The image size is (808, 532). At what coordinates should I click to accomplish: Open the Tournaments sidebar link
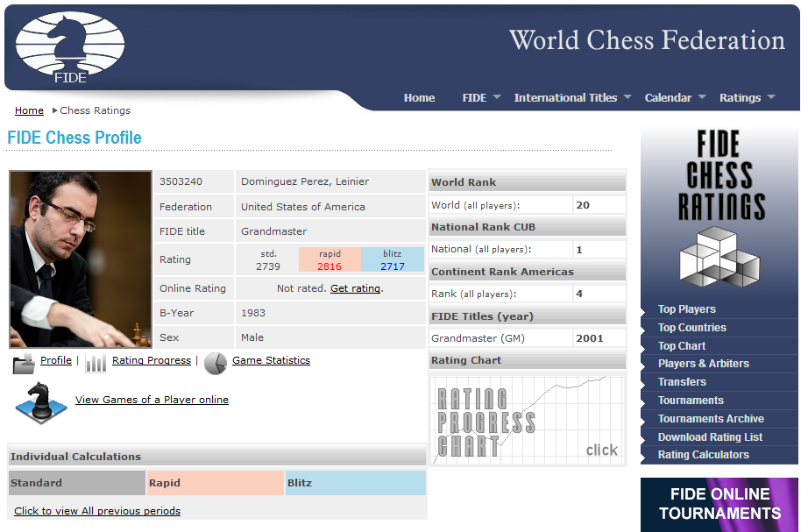click(x=691, y=400)
